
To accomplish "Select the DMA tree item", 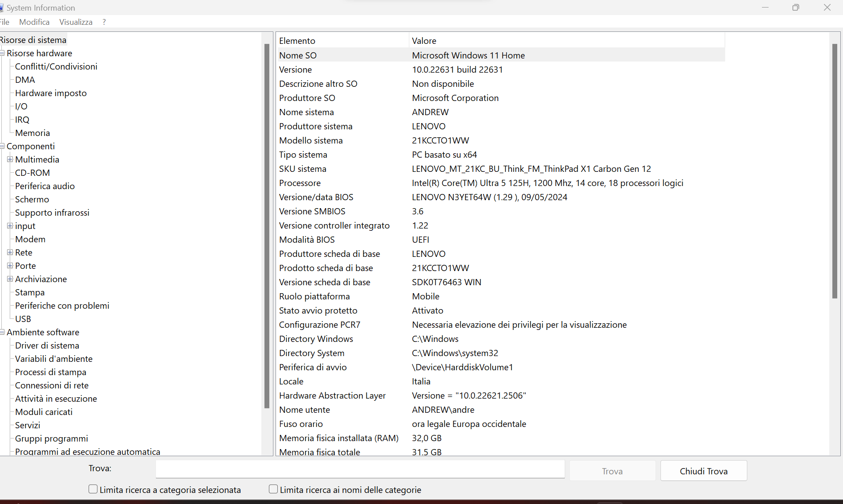I will click(x=25, y=80).
